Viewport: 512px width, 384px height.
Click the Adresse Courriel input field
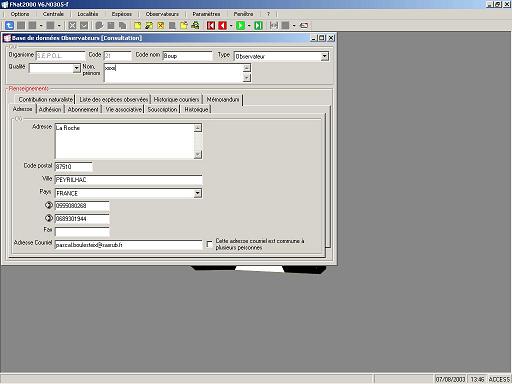128,245
